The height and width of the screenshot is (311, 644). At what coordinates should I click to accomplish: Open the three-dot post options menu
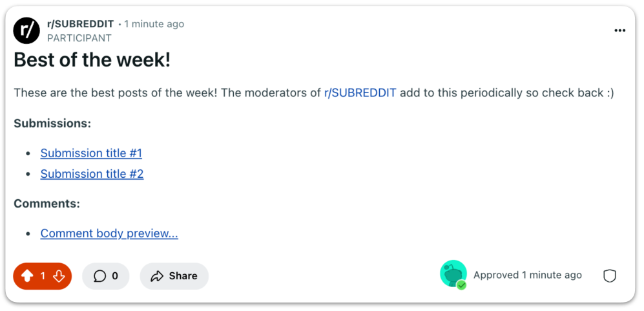(619, 30)
